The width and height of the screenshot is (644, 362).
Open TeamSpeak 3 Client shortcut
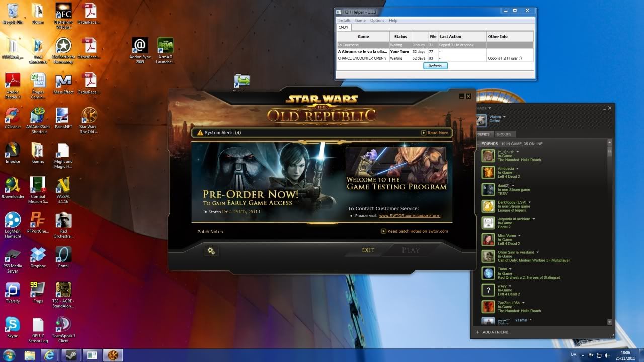click(x=63, y=329)
